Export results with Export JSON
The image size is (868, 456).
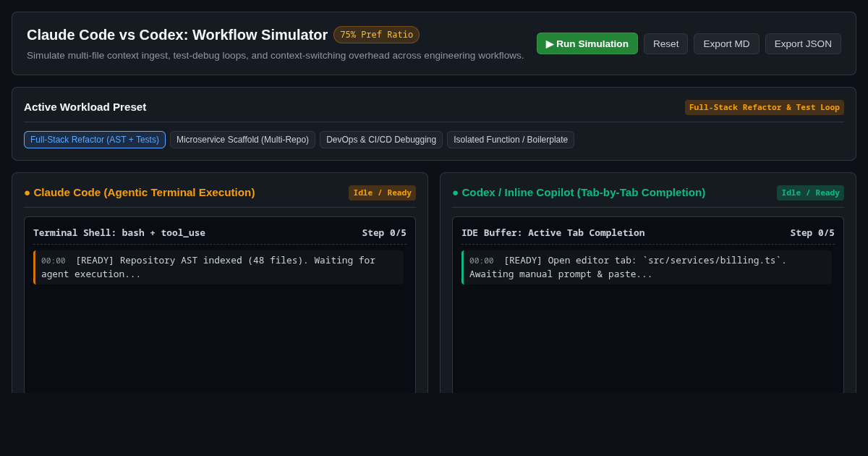pos(803,43)
